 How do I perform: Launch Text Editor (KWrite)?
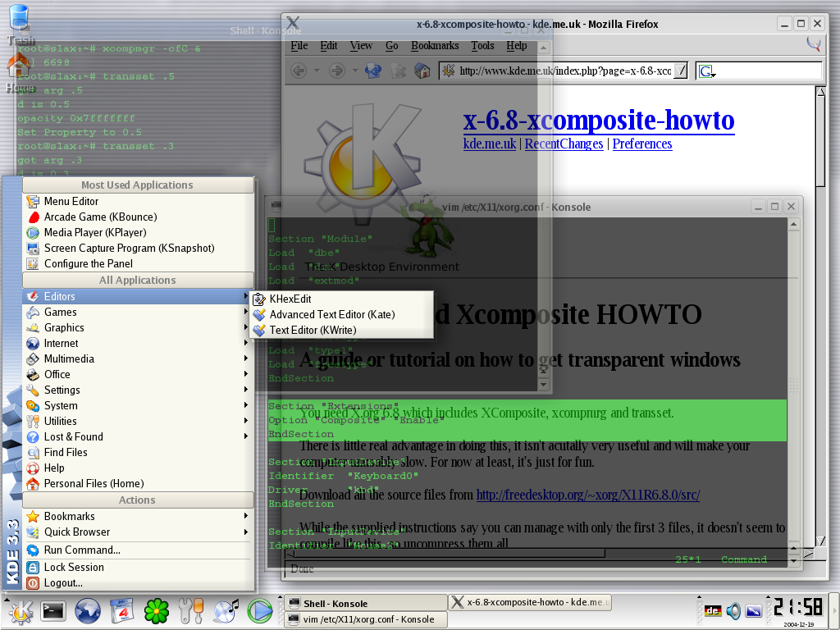pyautogui.click(x=342, y=330)
